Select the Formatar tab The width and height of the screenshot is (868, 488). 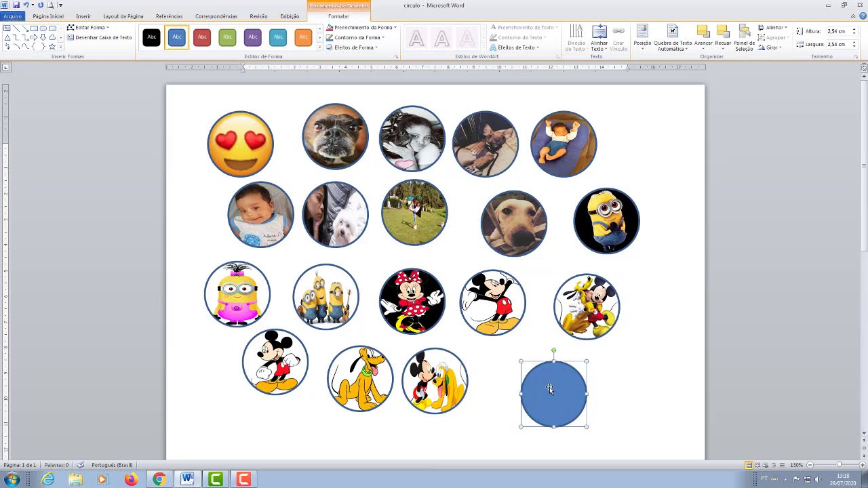click(x=338, y=16)
